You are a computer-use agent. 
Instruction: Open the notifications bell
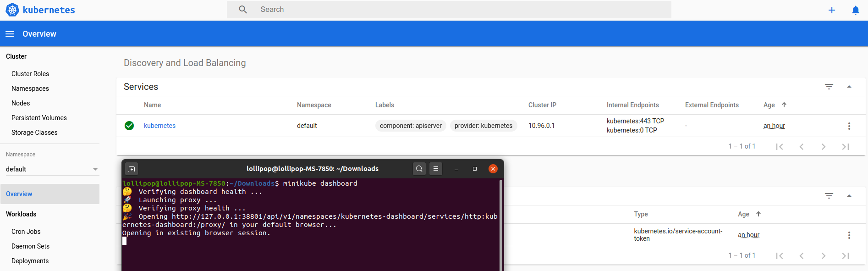pos(855,10)
